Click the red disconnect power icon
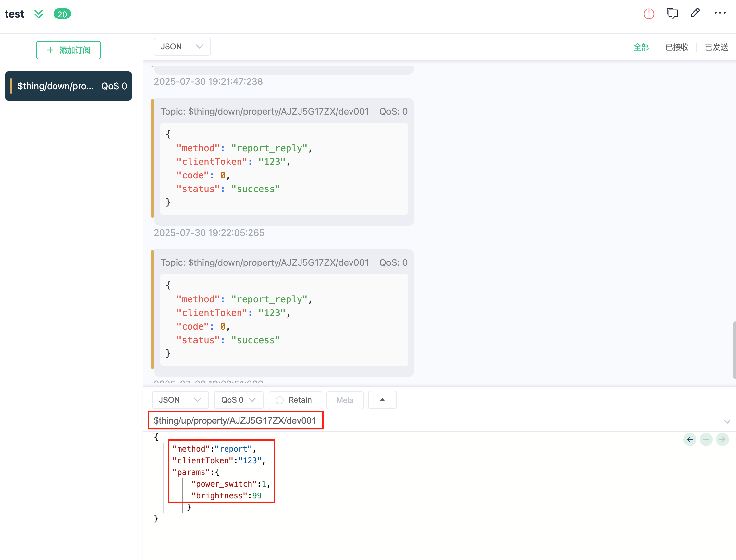The image size is (736, 560). point(648,14)
